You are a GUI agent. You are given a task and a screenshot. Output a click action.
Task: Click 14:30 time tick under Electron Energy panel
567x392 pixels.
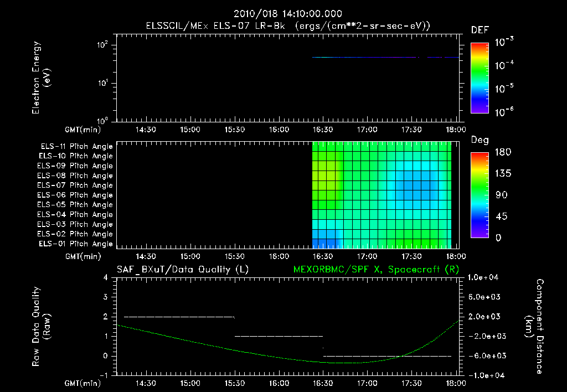point(146,130)
